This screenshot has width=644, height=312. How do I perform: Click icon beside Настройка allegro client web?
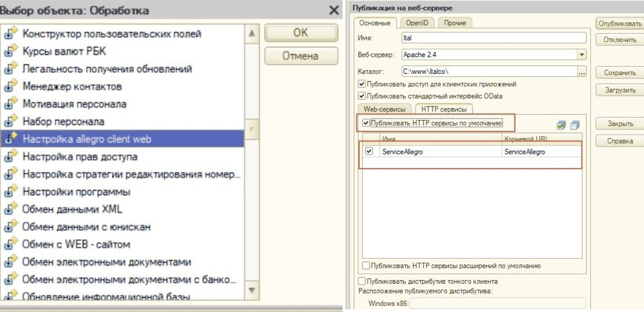pos(11,138)
